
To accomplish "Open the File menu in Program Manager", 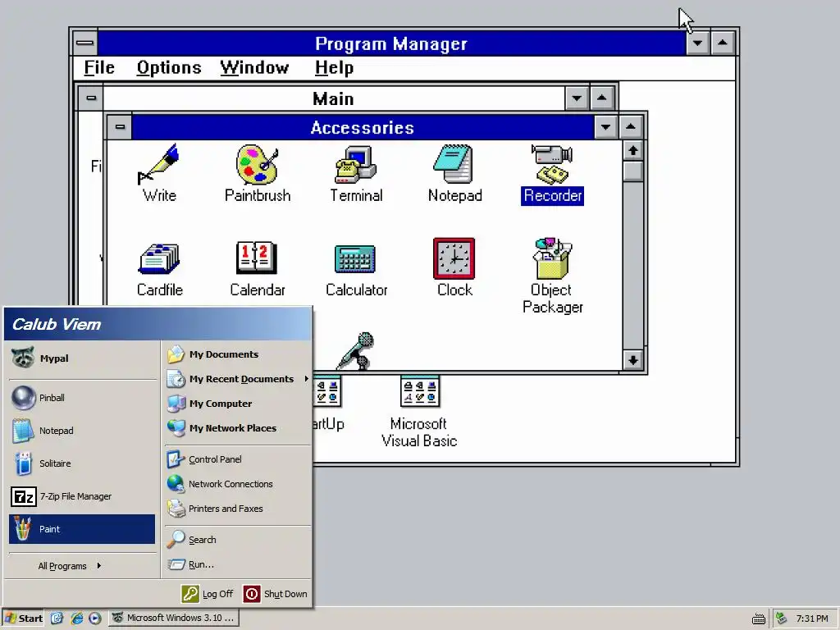I will click(x=99, y=67).
